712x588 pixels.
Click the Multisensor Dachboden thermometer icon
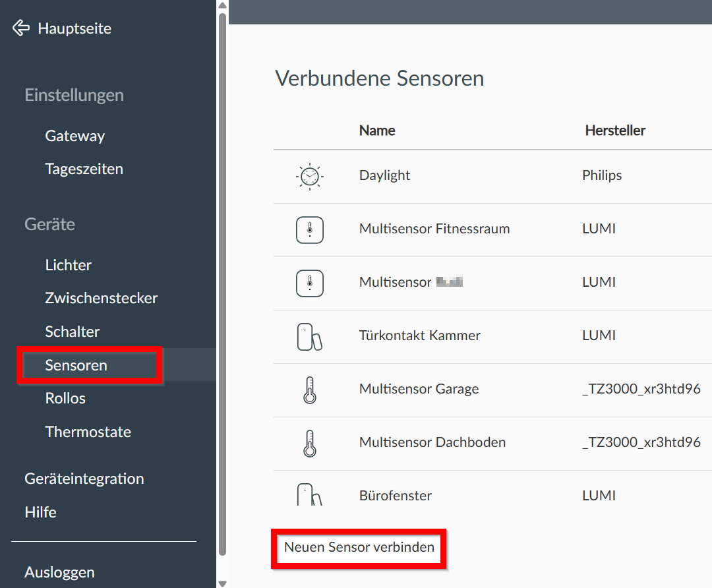(309, 443)
